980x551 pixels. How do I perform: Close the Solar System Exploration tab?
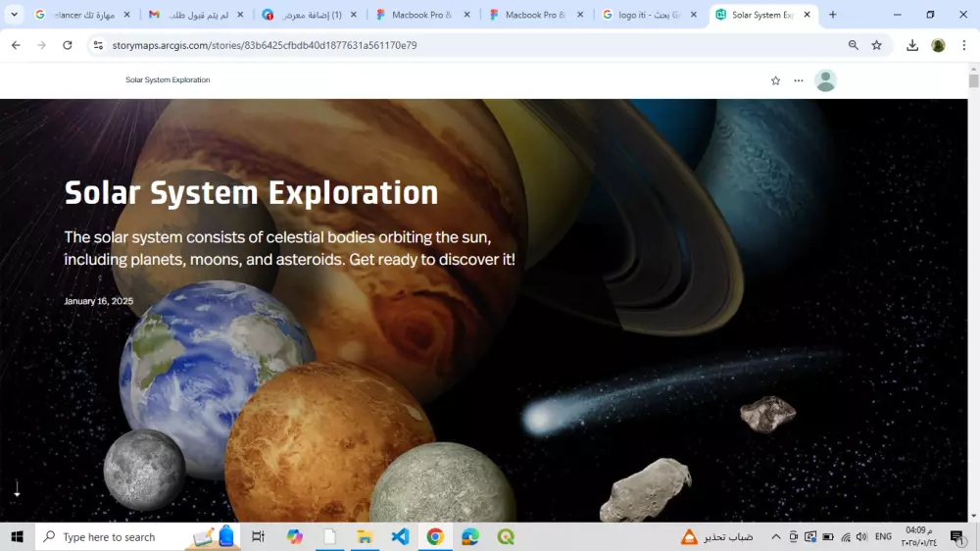pyautogui.click(x=807, y=15)
